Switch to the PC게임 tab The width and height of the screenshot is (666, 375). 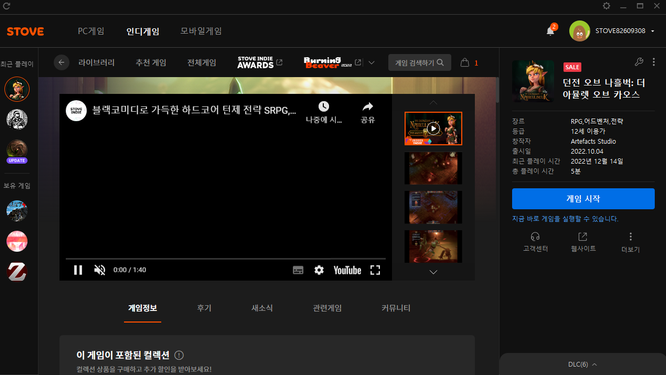tap(91, 31)
